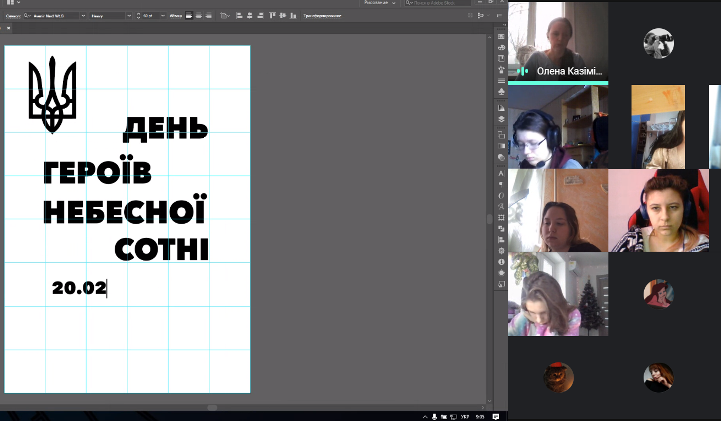This screenshot has width=721, height=421.
Task: Click the ДЕНЬ text on the artboard
Action: pos(165,128)
